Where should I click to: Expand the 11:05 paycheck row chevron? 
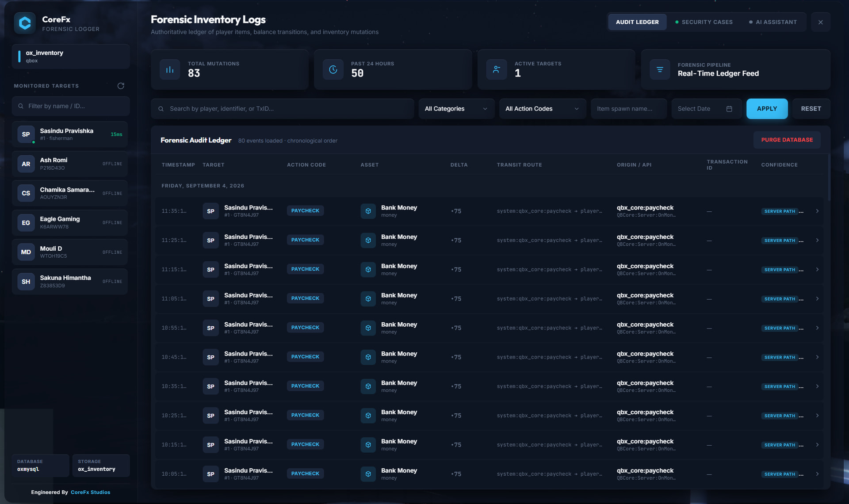(817, 299)
